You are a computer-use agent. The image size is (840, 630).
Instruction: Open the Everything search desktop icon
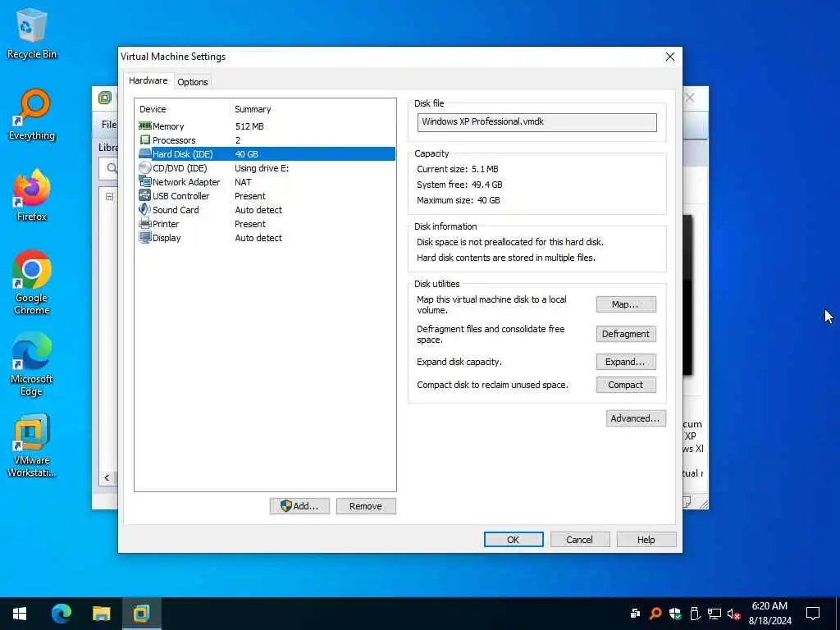(x=32, y=115)
